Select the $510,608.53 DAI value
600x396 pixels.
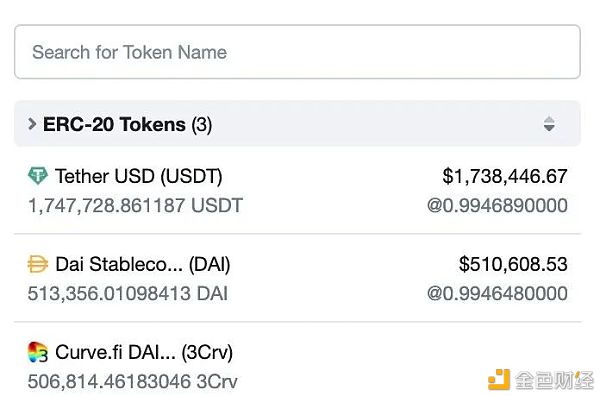513,264
